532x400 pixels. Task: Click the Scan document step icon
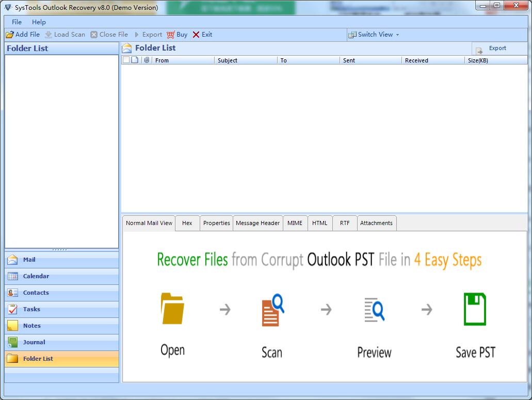point(273,310)
